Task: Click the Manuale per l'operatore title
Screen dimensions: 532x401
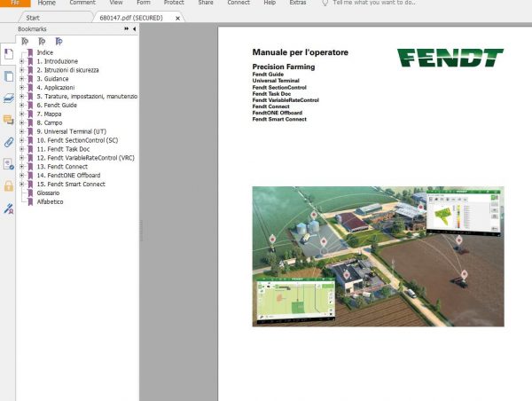Action: [x=301, y=52]
